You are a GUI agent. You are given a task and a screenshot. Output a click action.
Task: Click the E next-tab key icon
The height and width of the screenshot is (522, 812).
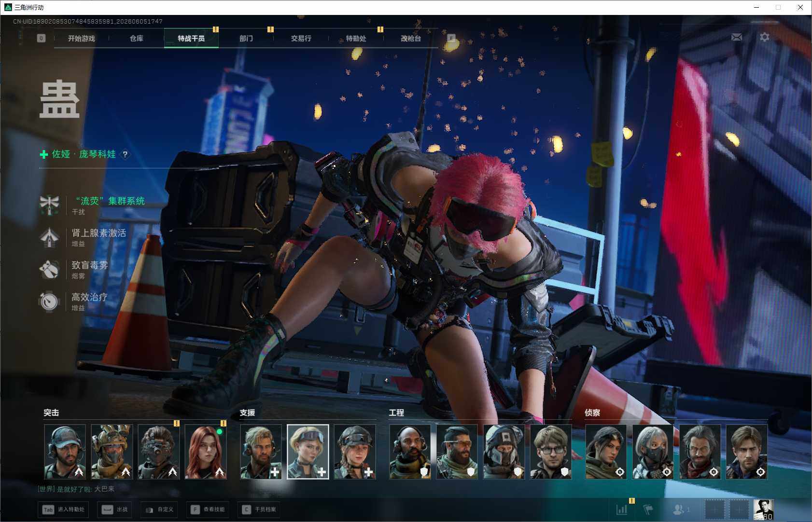(451, 38)
